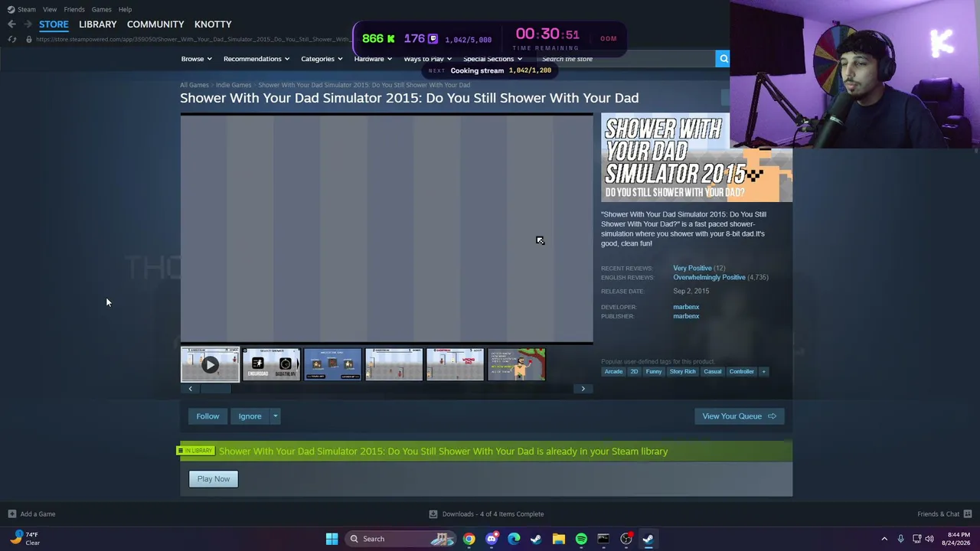Expand the Categories dropdown
The image size is (980, 551).
(x=322, y=59)
